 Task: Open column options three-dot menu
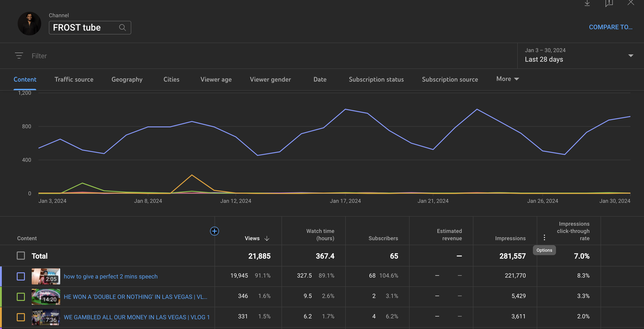coord(544,237)
